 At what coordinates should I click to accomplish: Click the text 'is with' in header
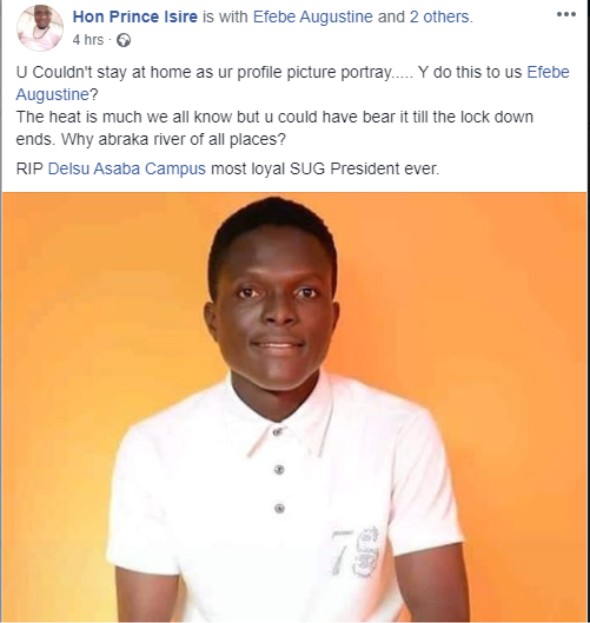pyautogui.click(x=225, y=17)
